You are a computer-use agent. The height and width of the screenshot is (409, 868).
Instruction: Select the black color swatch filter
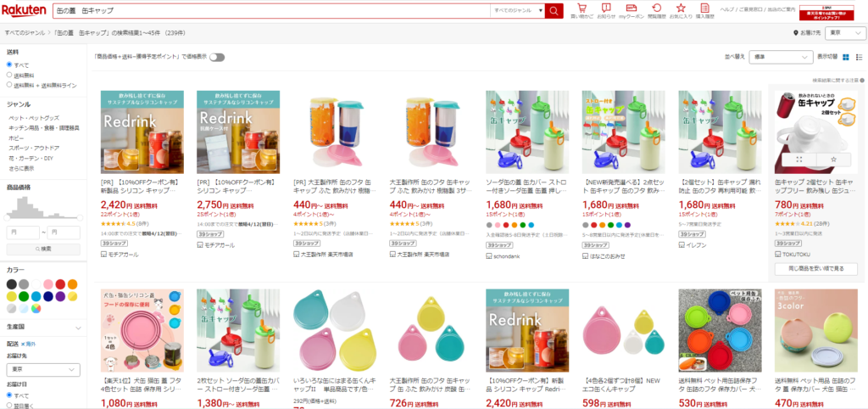12,284
